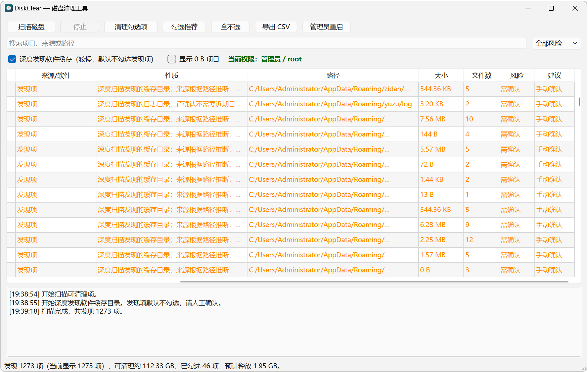Viewport: 588px width, 372px height.
Task: Deselect everything with 全不选
Action: (230, 27)
